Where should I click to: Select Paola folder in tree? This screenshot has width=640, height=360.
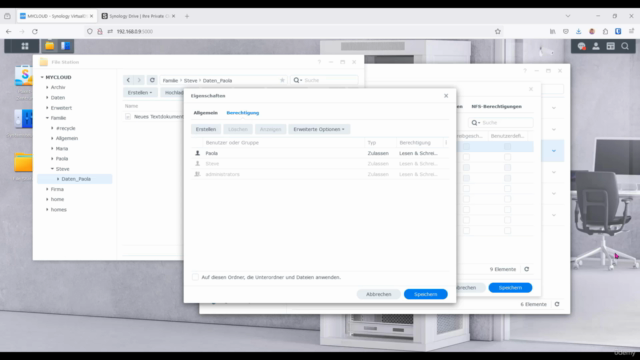[x=62, y=159]
